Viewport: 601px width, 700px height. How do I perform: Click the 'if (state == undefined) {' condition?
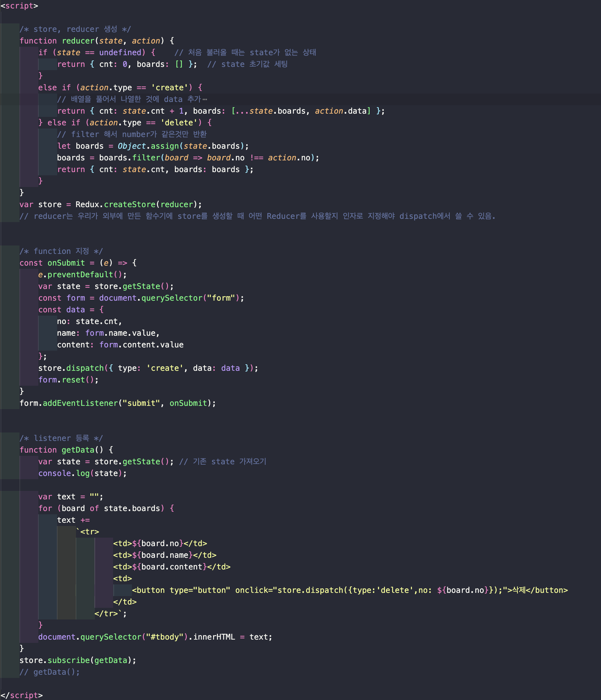(97, 52)
